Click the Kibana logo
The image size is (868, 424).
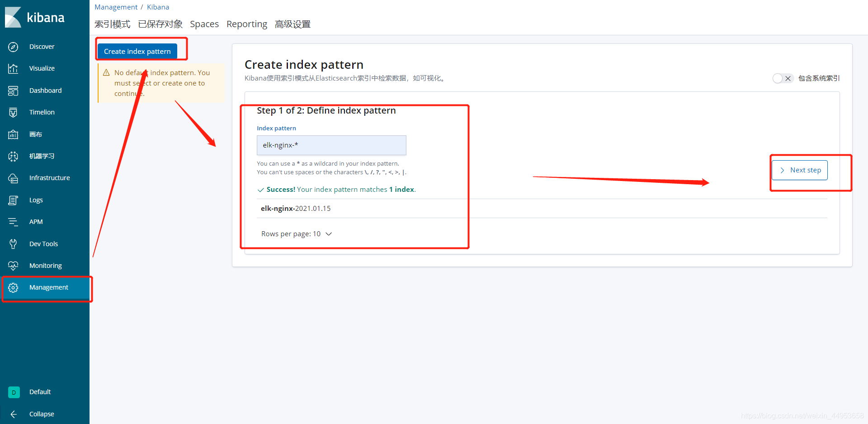35,17
